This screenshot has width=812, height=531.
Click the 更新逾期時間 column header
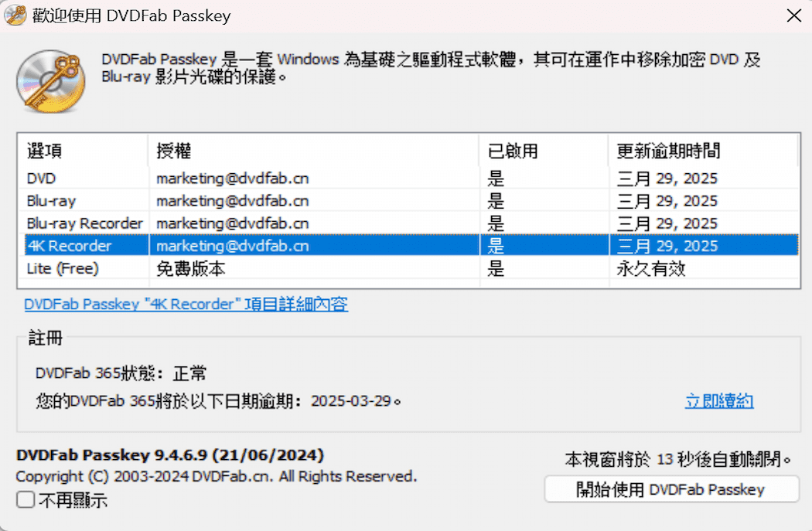click(703, 151)
